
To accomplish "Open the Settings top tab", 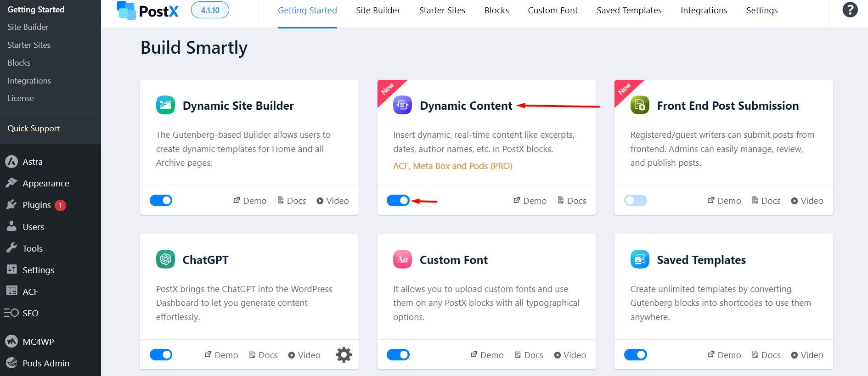I will click(x=762, y=11).
